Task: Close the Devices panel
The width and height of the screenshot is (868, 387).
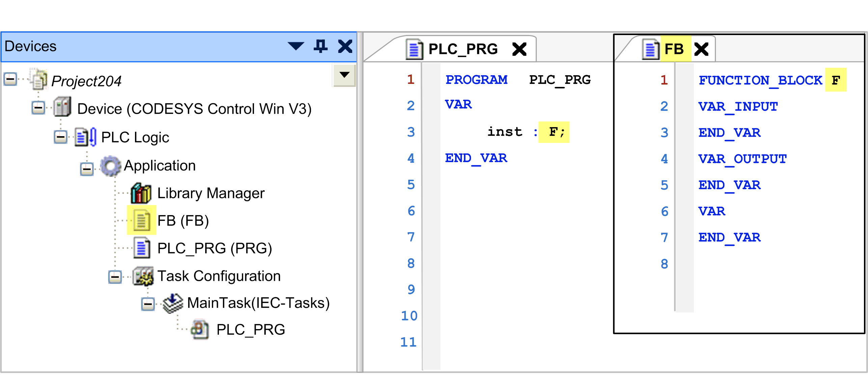Action: tap(345, 46)
